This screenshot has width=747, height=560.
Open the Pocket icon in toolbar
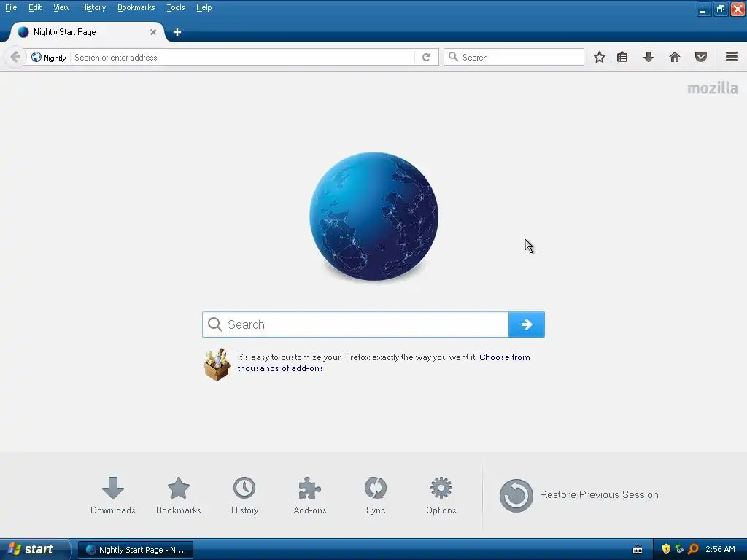click(701, 57)
